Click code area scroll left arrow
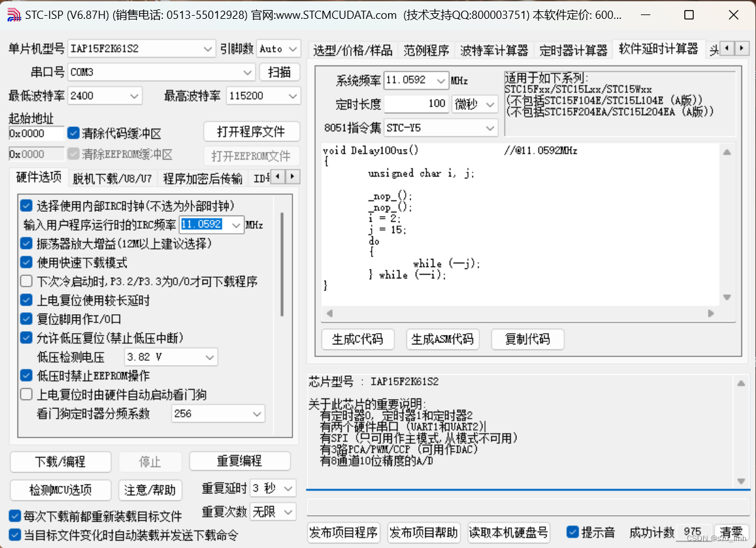The height and width of the screenshot is (548, 756). (x=329, y=313)
